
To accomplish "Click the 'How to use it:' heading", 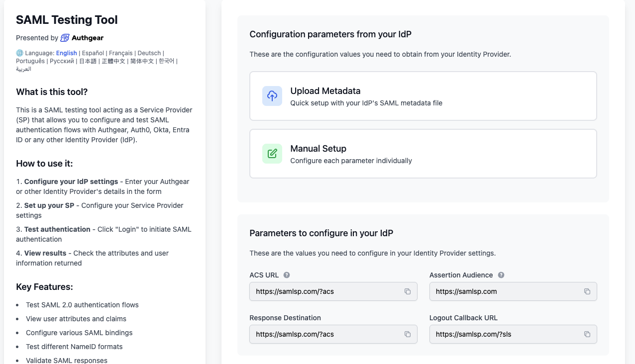I will click(44, 164).
